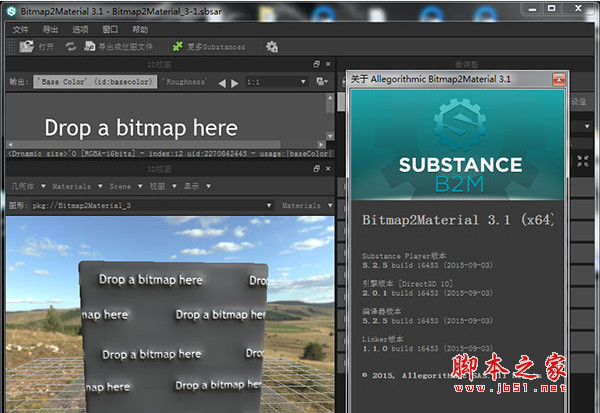600x413 pixels.
Task: Maximize the Bitmap2Material window
Action: tap(552, 8)
